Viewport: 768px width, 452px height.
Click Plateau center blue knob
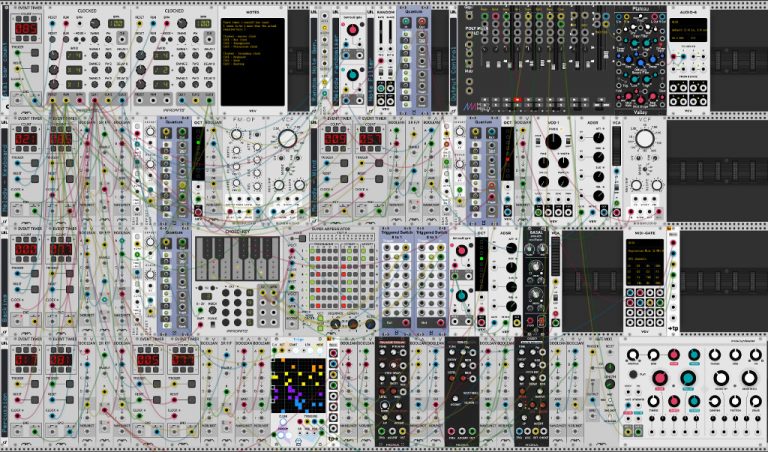click(641, 62)
